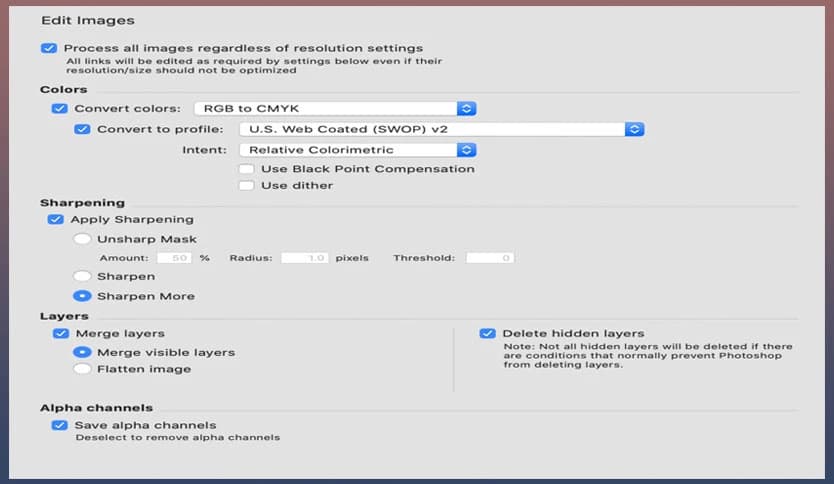
Task: Click the Threshold value field
Action: coord(490,258)
